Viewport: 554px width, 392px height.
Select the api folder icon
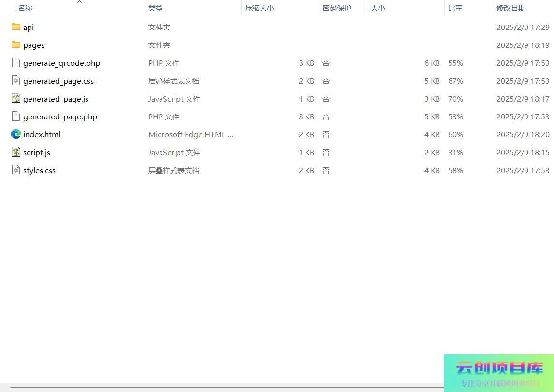pos(16,27)
